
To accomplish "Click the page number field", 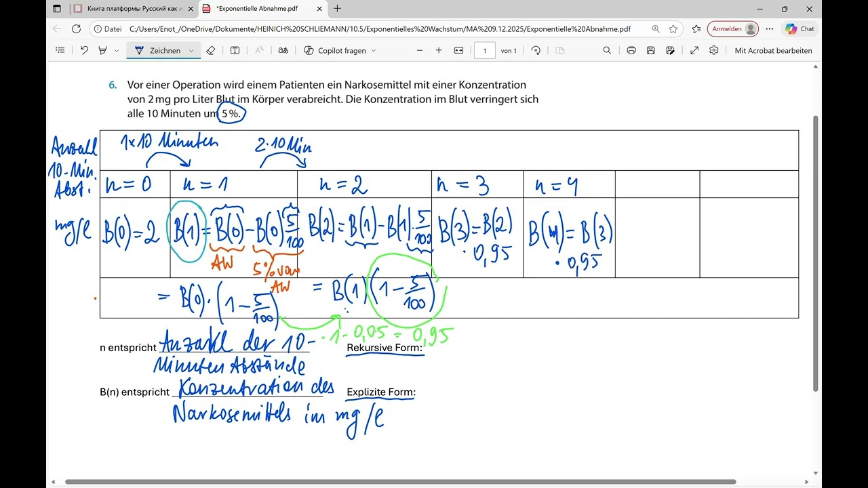I will 485,50.
